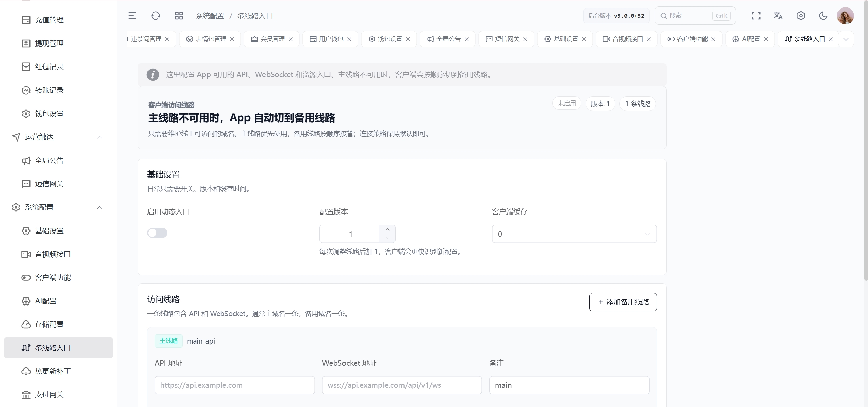Click the 备注 field containing main
This screenshot has height=407, width=868.
click(x=569, y=385)
